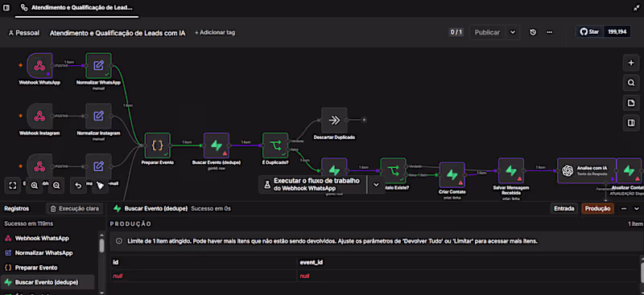The height and width of the screenshot is (295, 644).
Task: Click the collapse arrows icon at the top right
Action: point(636,8)
